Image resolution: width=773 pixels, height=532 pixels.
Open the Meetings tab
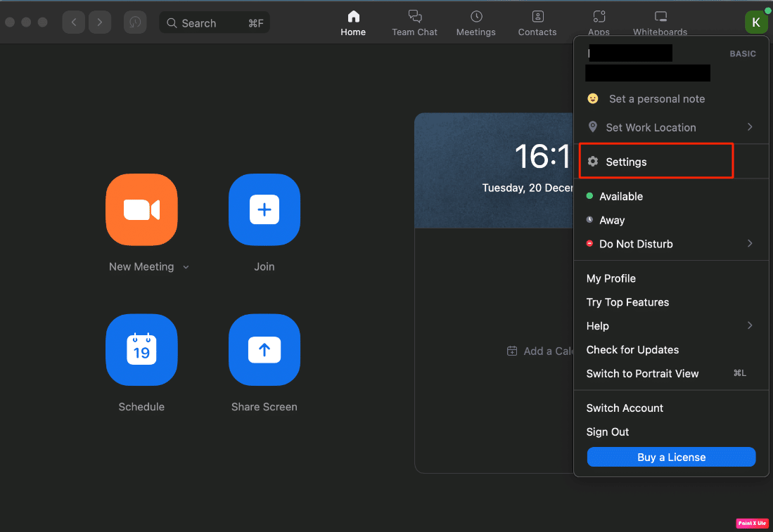click(x=475, y=23)
